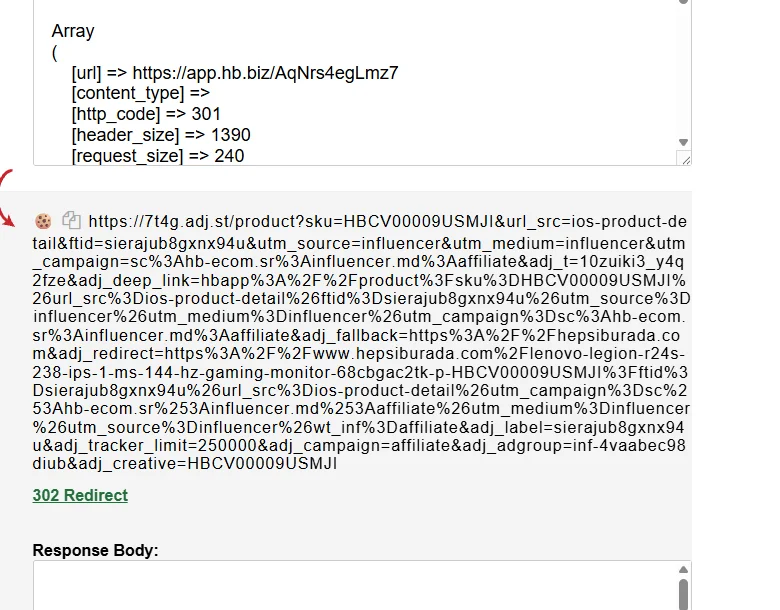Click the [header_size] => 1390 line
The width and height of the screenshot is (780, 610).
pos(161,135)
